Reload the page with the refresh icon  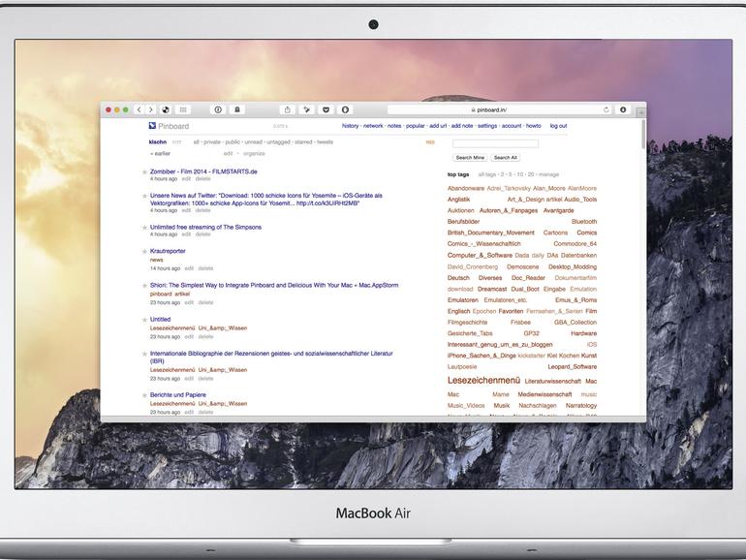point(606,109)
